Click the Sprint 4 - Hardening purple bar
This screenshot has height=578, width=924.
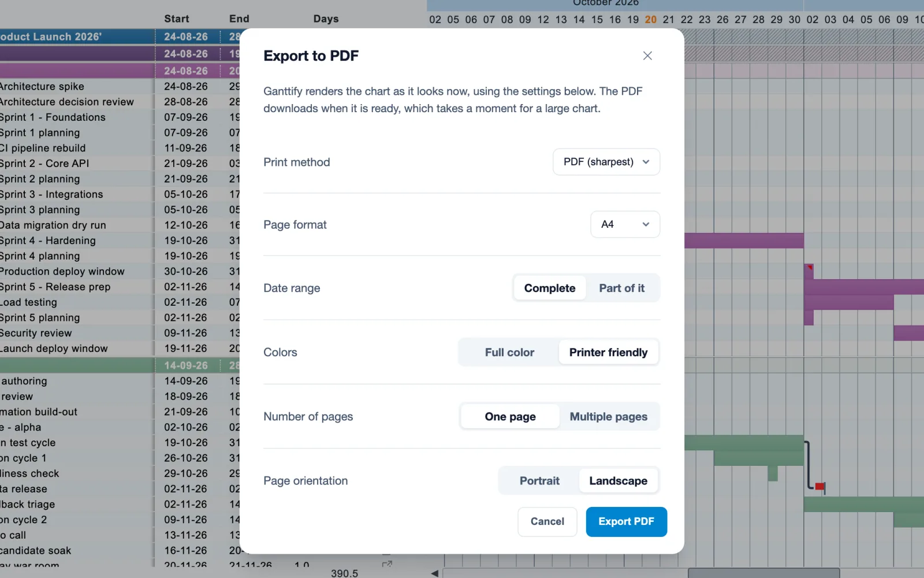click(x=744, y=240)
